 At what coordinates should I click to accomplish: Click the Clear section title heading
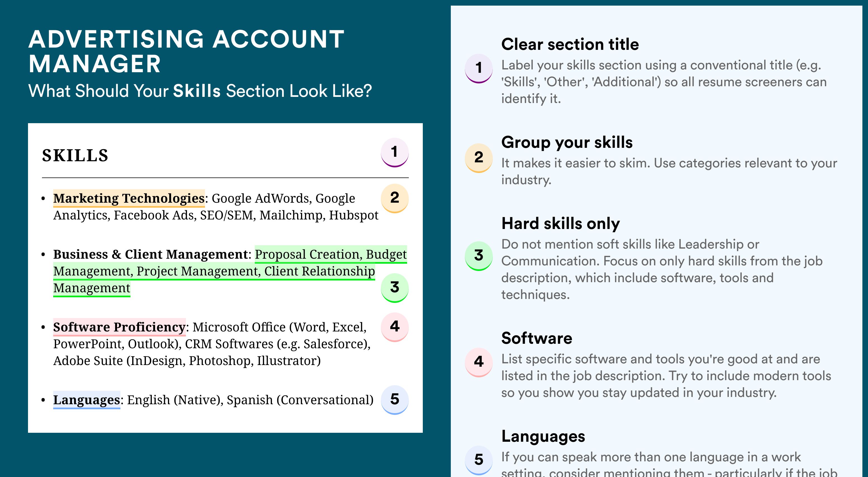point(570,44)
